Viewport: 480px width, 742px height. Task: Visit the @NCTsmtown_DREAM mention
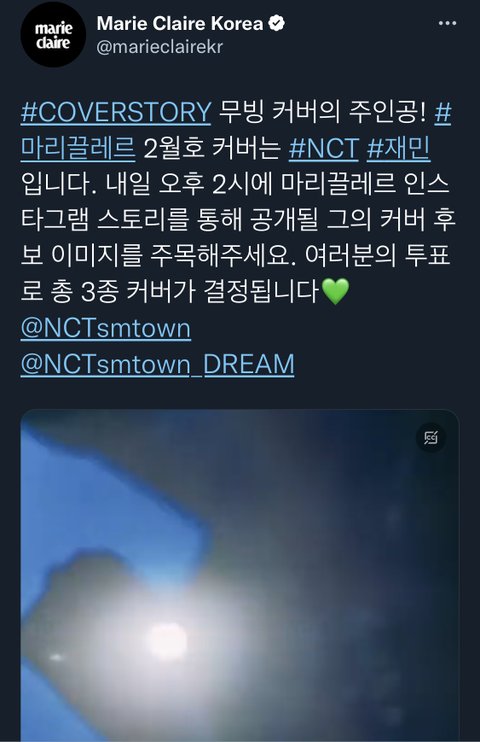(x=158, y=364)
